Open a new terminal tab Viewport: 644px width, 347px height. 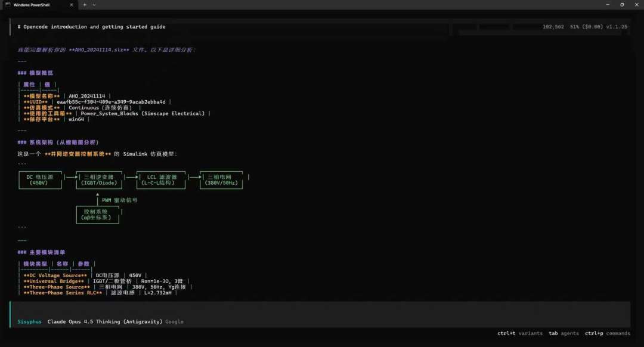(85, 5)
